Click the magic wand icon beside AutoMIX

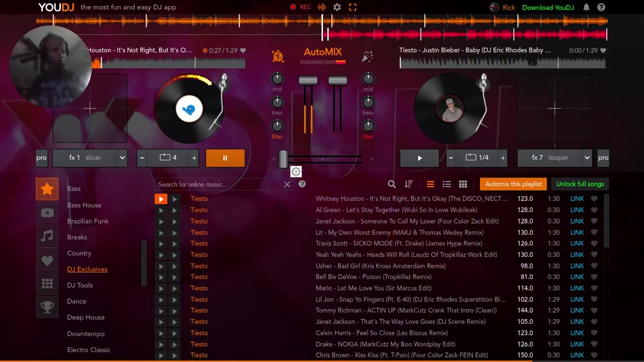pos(367,56)
